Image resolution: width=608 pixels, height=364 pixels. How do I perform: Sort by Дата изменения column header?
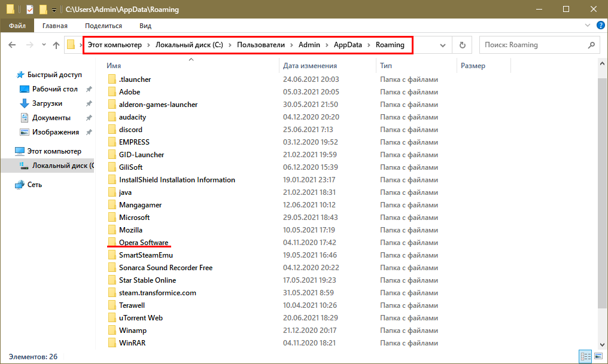[x=310, y=66]
